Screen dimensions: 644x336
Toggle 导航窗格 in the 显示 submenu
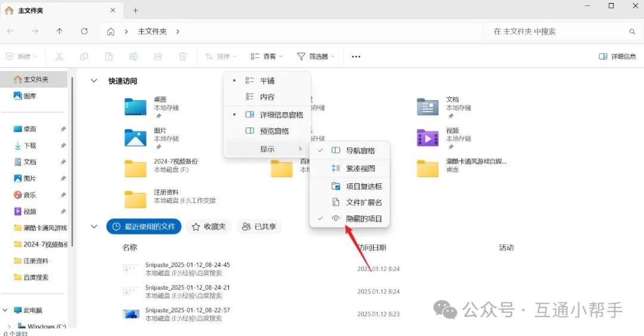(349, 150)
